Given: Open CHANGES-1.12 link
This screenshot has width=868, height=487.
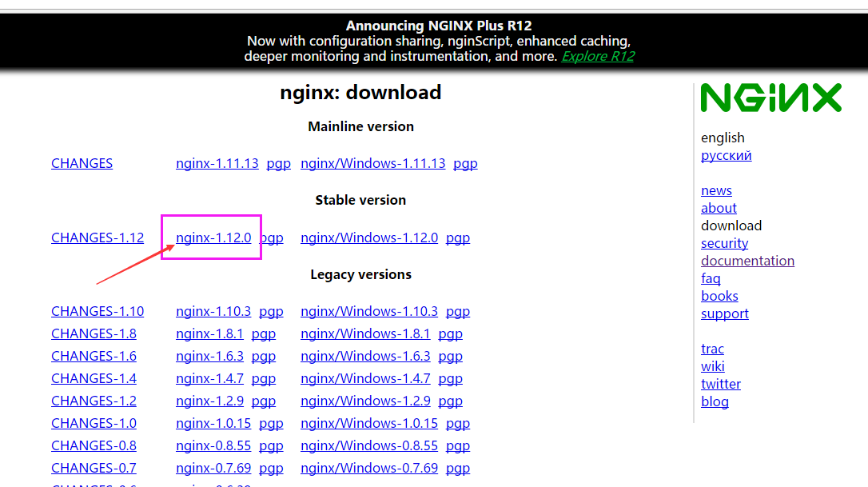Looking at the screenshot, I should pos(98,238).
